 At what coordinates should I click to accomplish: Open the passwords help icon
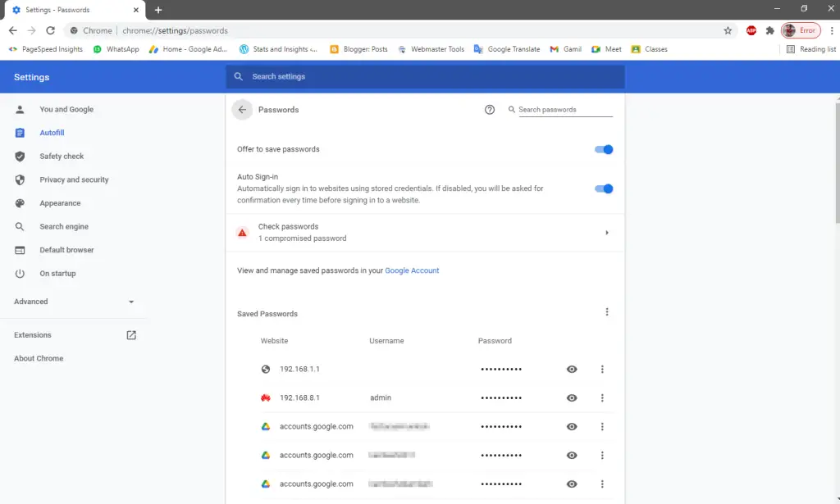coord(490,109)
